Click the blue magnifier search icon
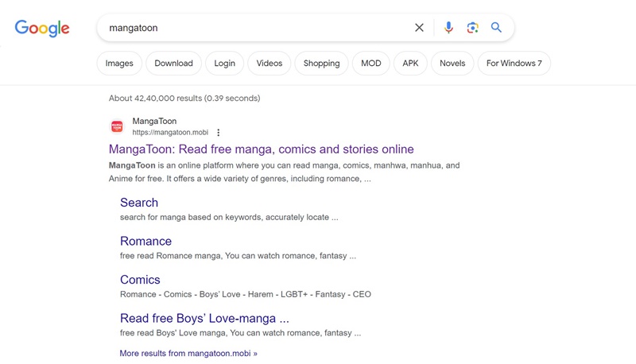The image size is (636, 364). click(x=496, y=28)
